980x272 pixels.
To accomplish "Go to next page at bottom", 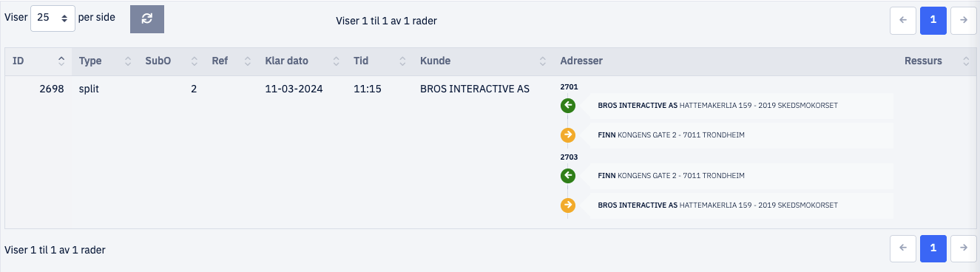I will coord(964,249).
